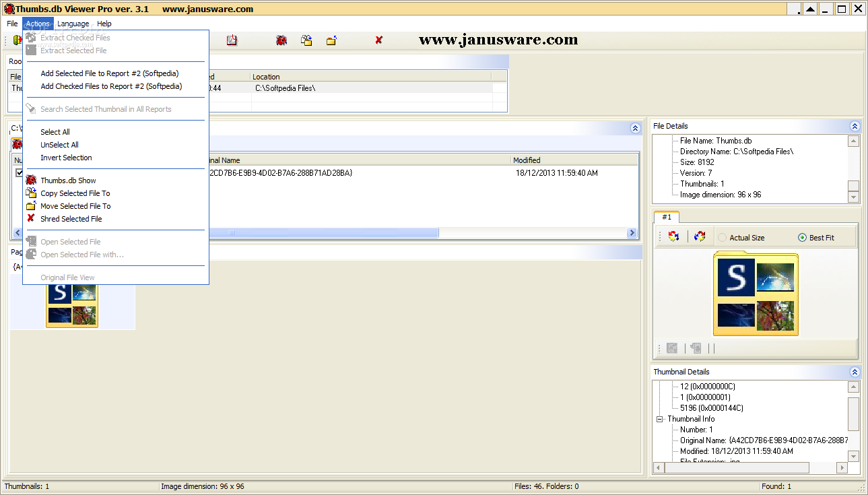Viewport: 868px width, 495px height.
Task: Click 'Files: 46. Folders: 0' in status bar
Action: click(546, 486)
